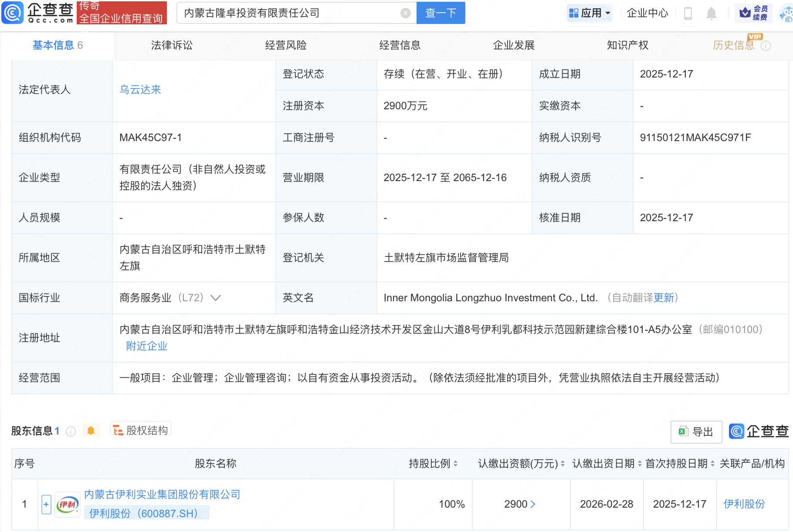Clear the search box text
Image resolution: width=793 pixels, height=532 pixels.
[x=405, y=13]
